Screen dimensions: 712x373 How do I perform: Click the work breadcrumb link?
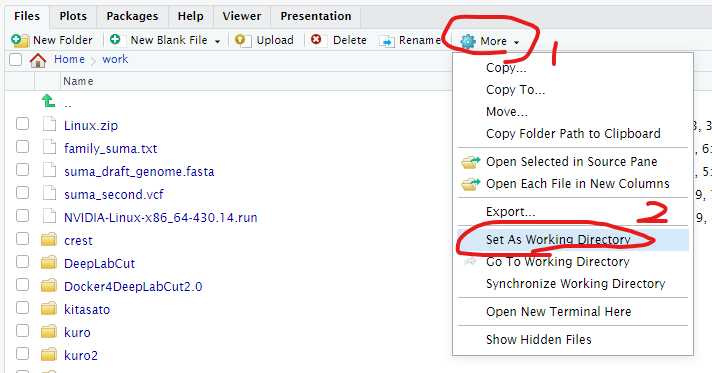point(115,59)
